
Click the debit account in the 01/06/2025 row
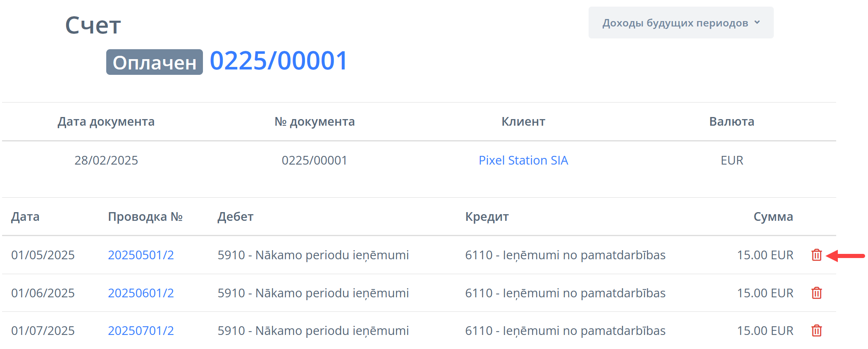[313, 293]
